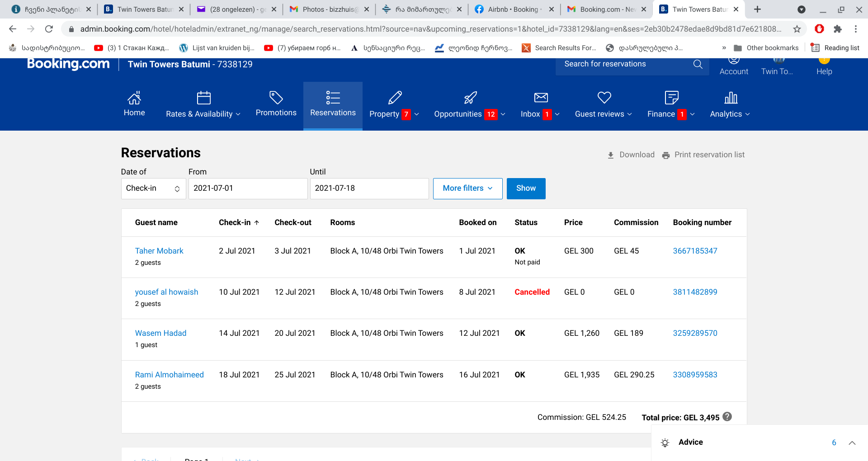The width and height of the screenshot is (868, 461).
Task: Sort by Check-in column arrow
Action: (257, 222)
